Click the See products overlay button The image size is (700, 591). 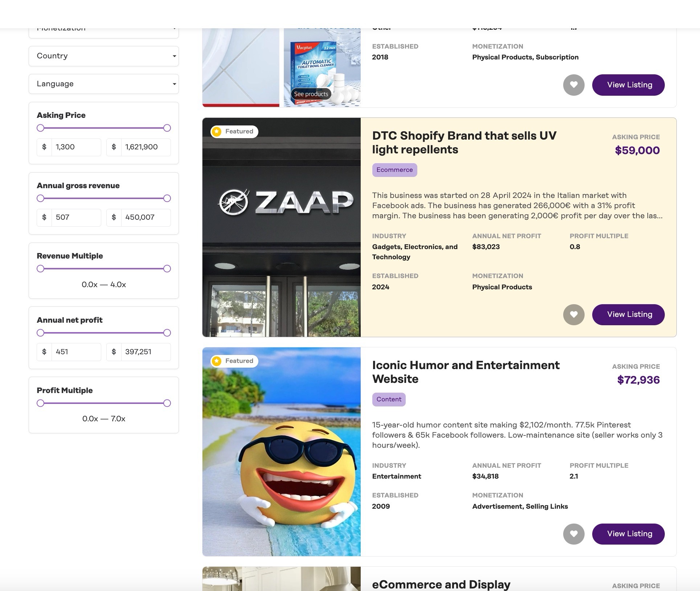311,94
